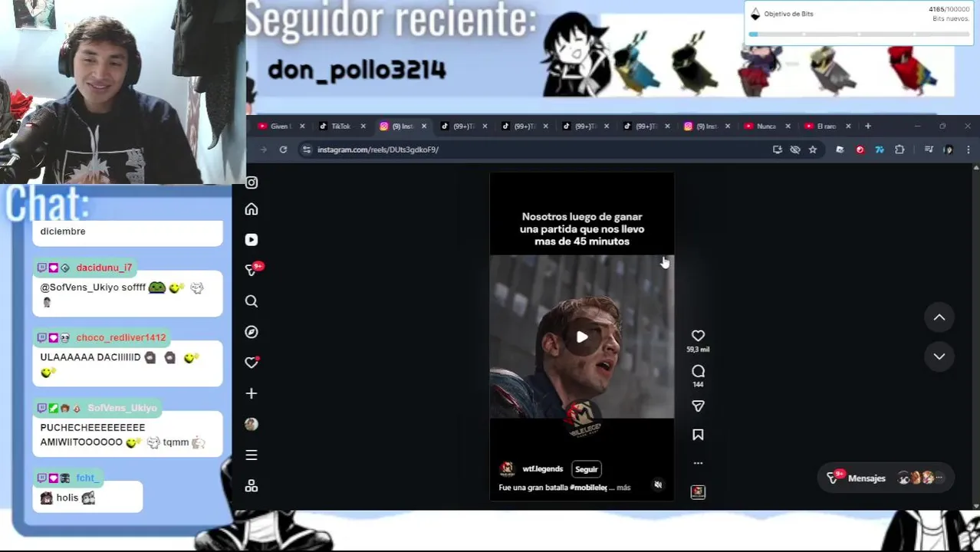Bookmark this page with star icon
This screenshot has height=552, width=980.
click(812, 149)
